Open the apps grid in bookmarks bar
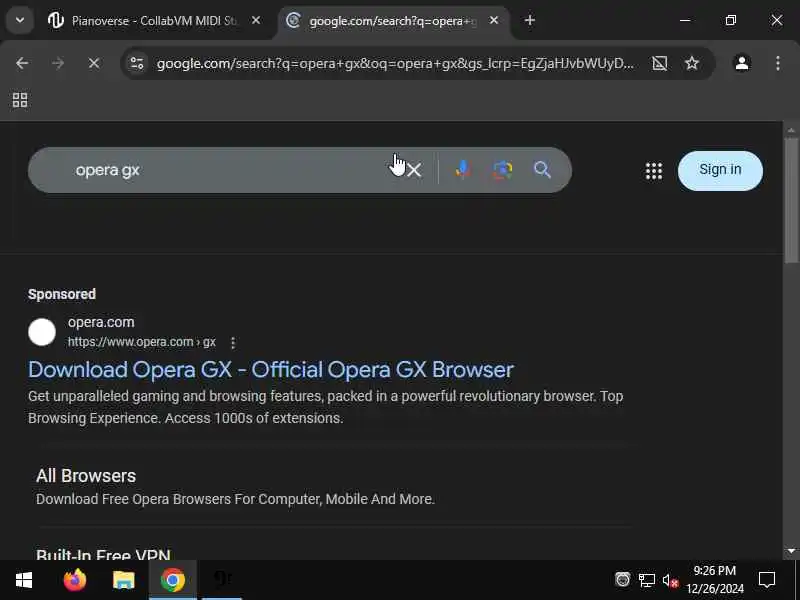 [20, 100]
